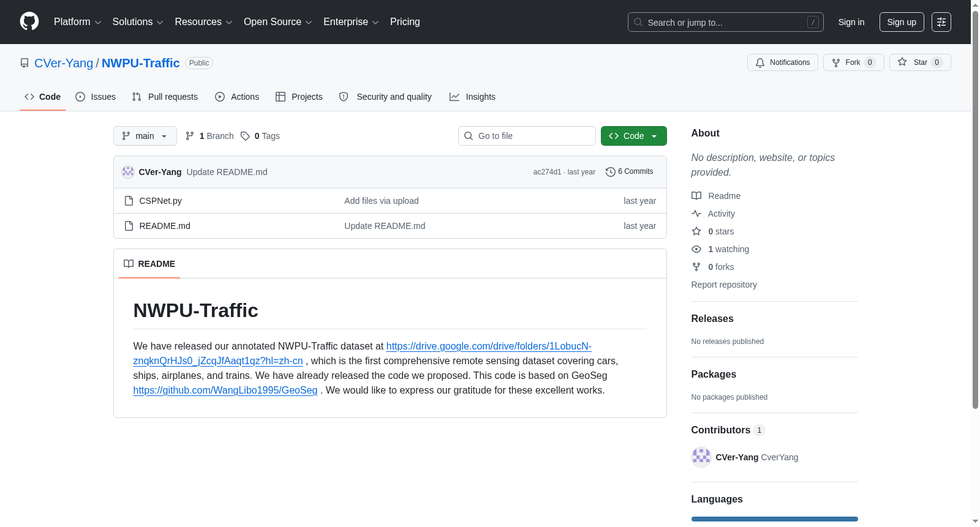Image resolution: width=980 pixels, height=527 pixels.
Task: Open the Security and quality tab
Action: coord(385,97)
